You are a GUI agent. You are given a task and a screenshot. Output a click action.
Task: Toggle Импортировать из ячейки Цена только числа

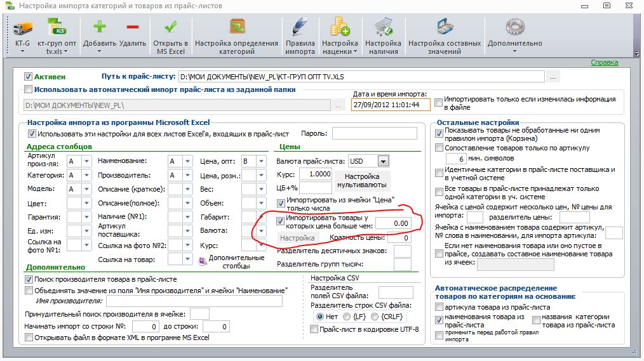(281, 202)
